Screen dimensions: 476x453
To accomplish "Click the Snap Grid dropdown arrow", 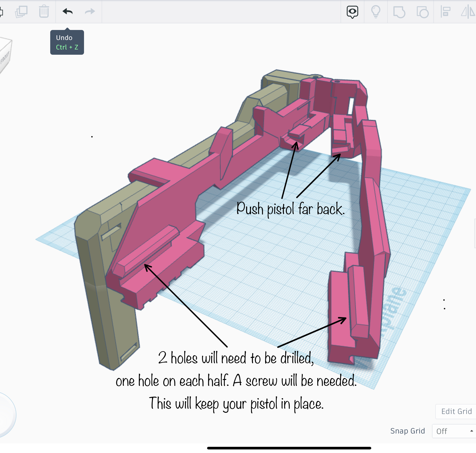I will click(x=471, y=431).
